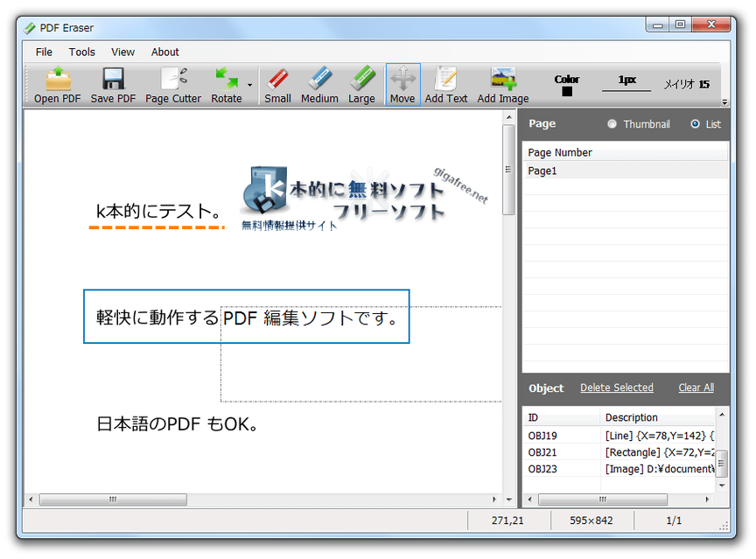Select Page1 in the page list
Viewport: 756px width, 559px height.
pos(626,171)
